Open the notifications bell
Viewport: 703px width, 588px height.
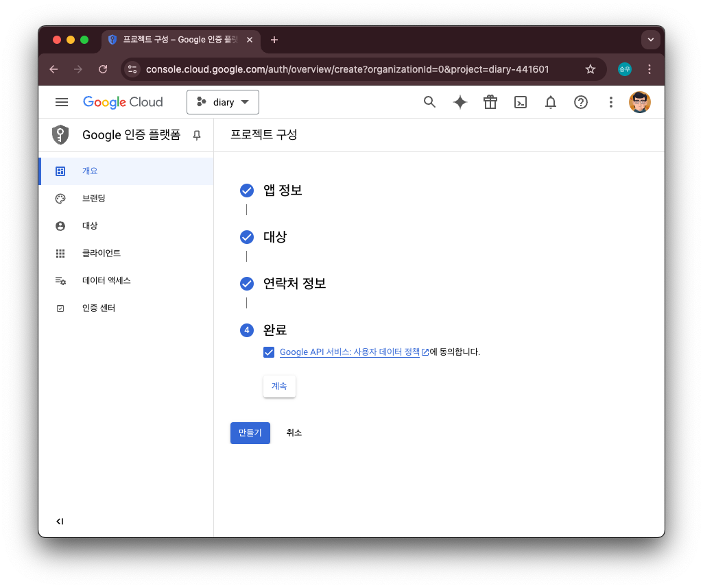[551, 102]
